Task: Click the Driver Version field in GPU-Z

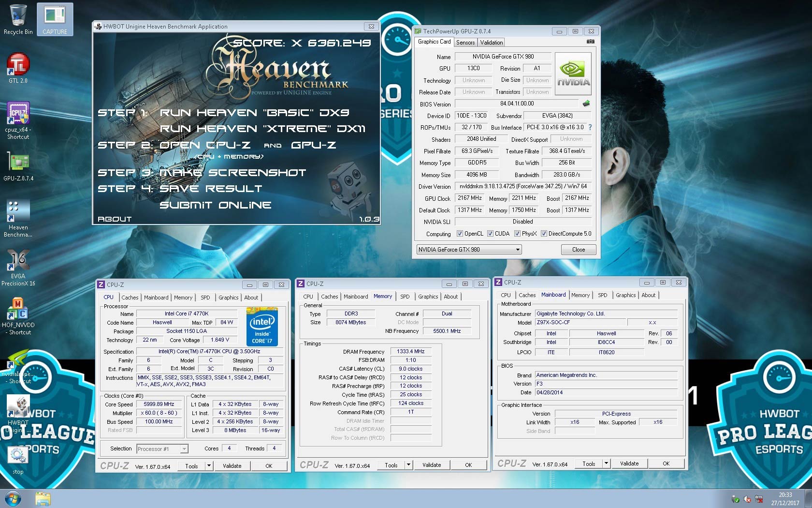Action: point(523,186)
